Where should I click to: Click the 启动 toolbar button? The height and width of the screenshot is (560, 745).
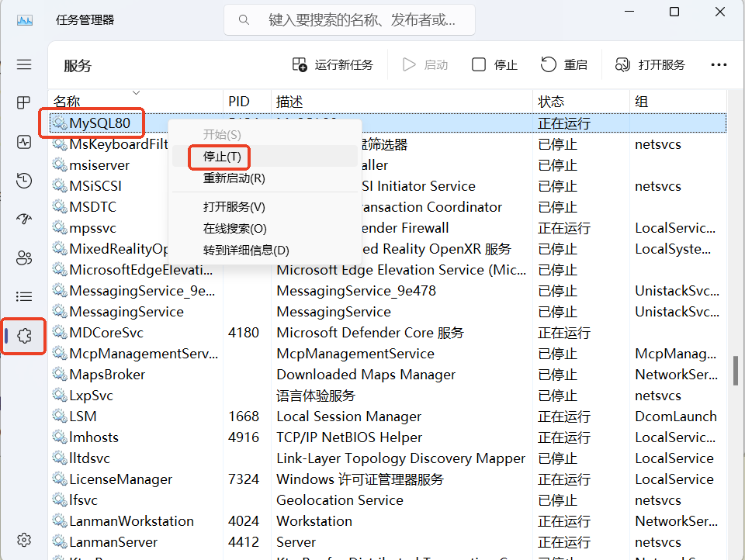click(425, 64)
